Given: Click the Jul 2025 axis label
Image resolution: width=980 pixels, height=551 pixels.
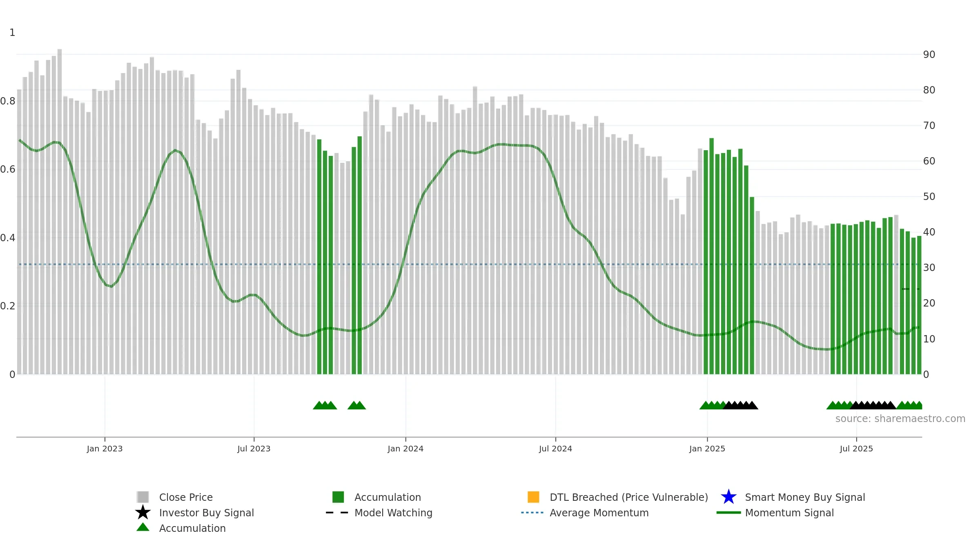Looking at the screenshot, I should click(x=856, y=449).
